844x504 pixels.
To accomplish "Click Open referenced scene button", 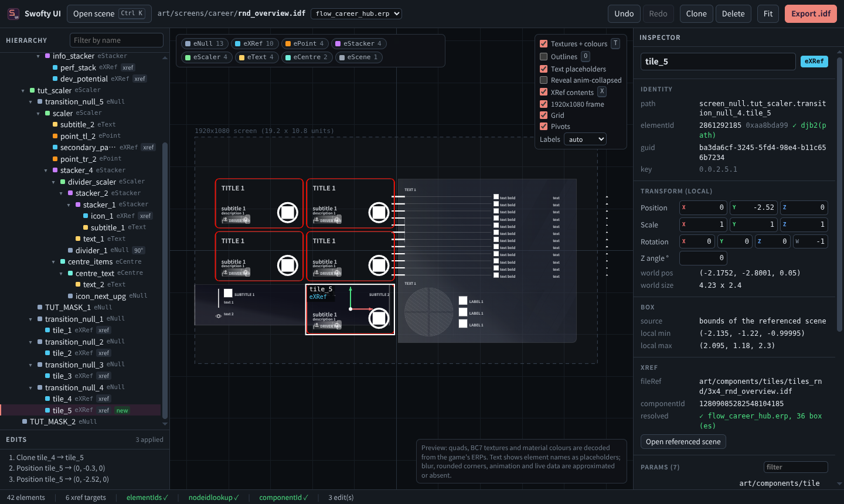I will [x=683, y=442].
